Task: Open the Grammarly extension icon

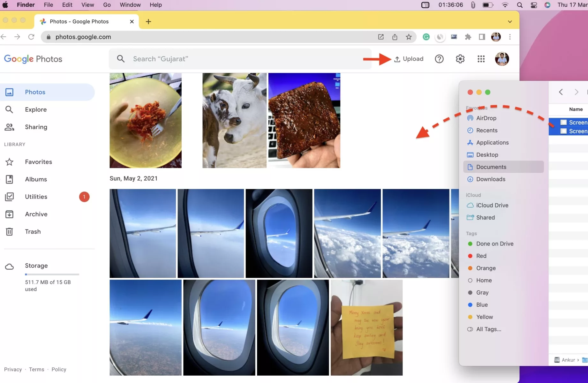Action: coord(426,37)
